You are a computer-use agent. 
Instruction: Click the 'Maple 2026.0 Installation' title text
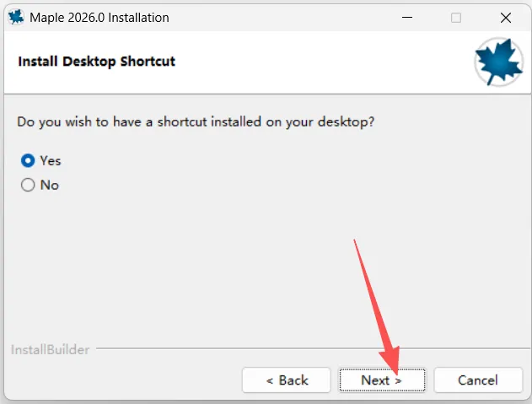tap(99, 18)
